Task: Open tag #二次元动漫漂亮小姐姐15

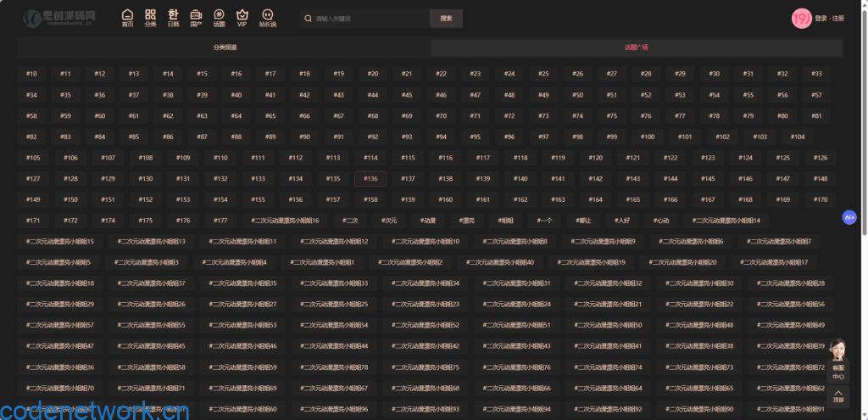Action: [x=60, y=242]
